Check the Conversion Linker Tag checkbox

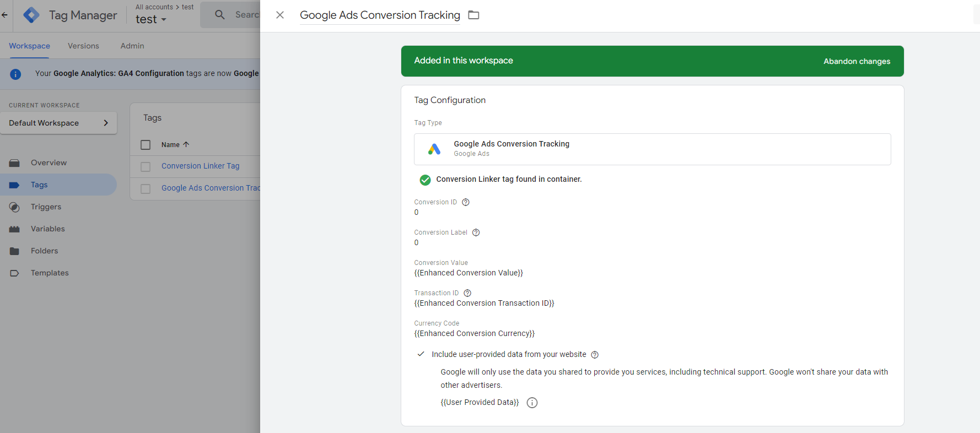pos(146,166)
